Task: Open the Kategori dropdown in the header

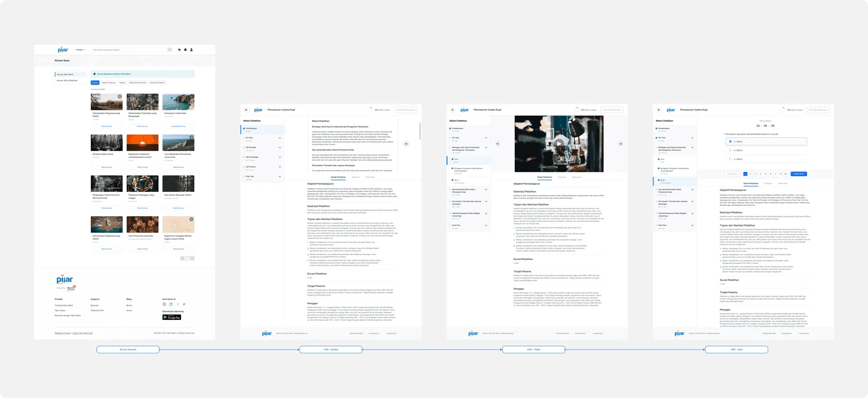Action: tap(81, 50)
